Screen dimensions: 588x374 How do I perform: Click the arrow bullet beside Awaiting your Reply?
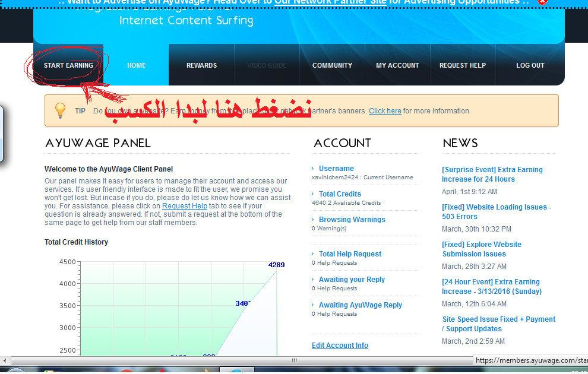[x=313, y=279]
